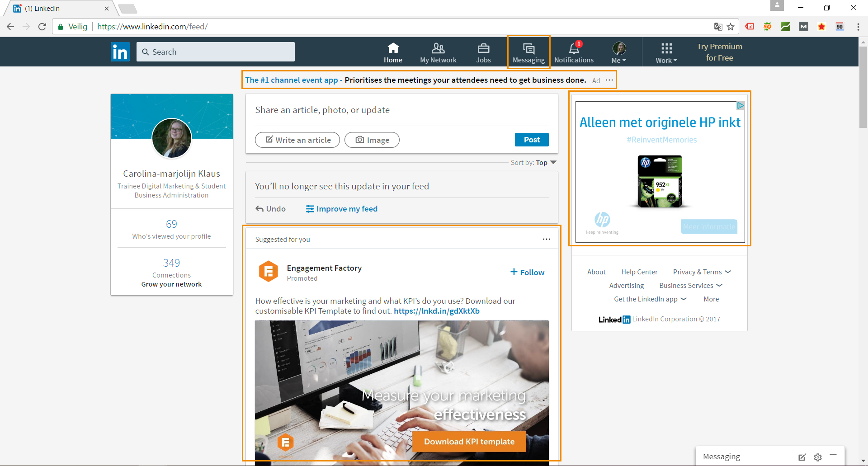Click the Search input field
This screenshot has width=868, height=466.
pyautogui.click(x=216, y=52)
